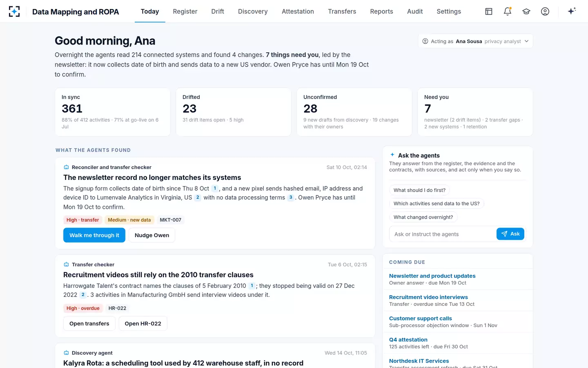Select the 'What changed overnight?' suggestion
Image resolution: width=588 pixels, height=368 pixels.
click(423, 217)
